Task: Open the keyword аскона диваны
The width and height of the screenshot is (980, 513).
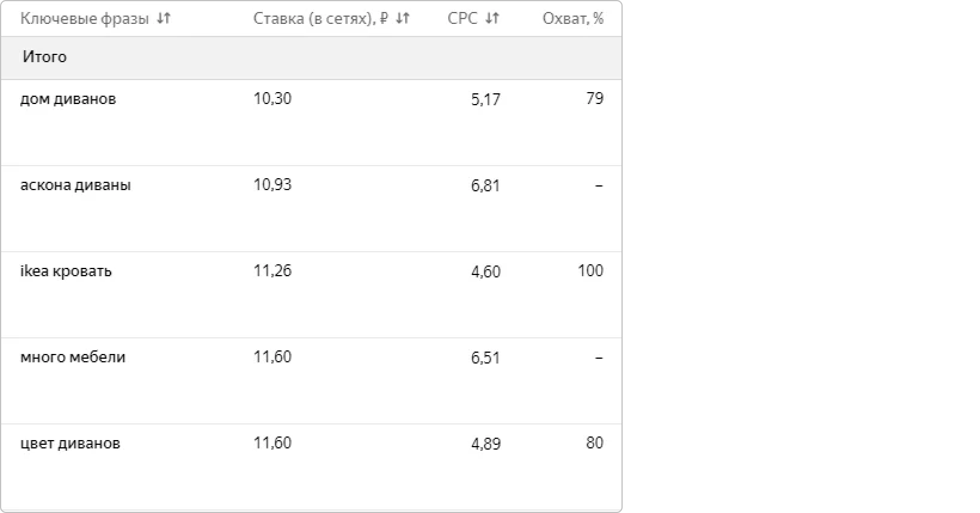Action: pyautogui.click(x=75, y=185)
